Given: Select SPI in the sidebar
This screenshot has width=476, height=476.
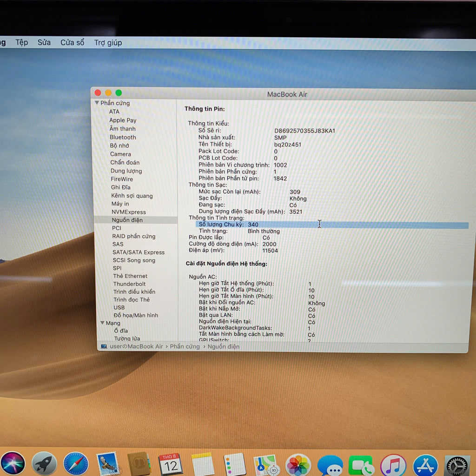Looking at the screenshot, I should click(x=117, y=268).
